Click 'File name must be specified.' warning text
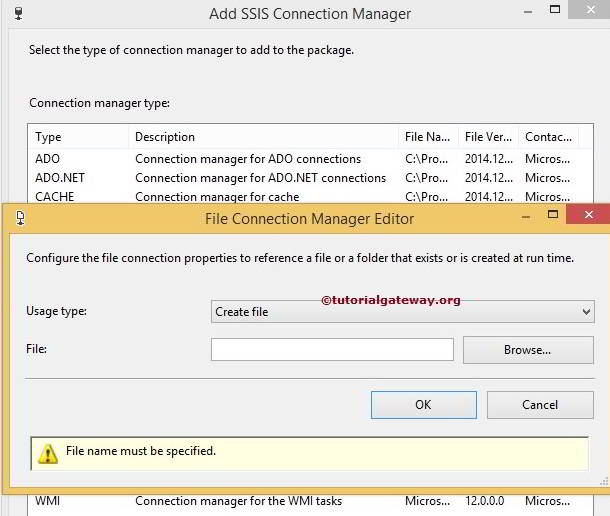610x516 pixels. pos(141,451)
